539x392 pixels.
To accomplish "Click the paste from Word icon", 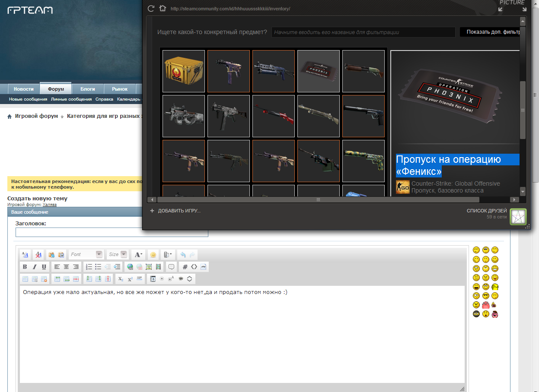I will click(61, 255).
